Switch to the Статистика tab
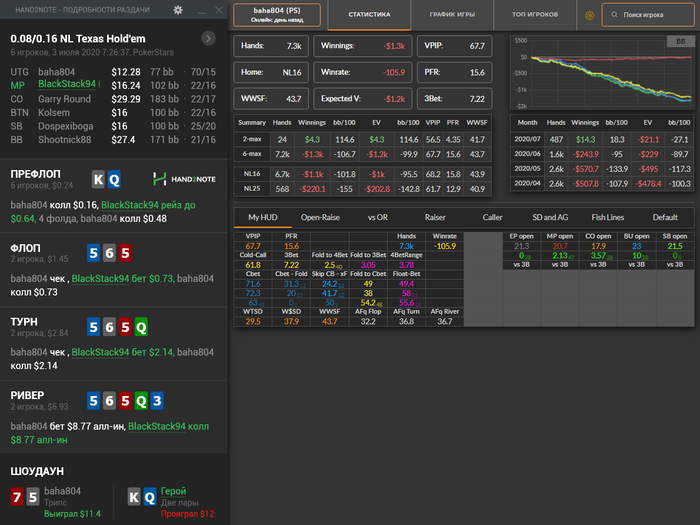Viewport: 700px width, 525px height. coord(370,15)
